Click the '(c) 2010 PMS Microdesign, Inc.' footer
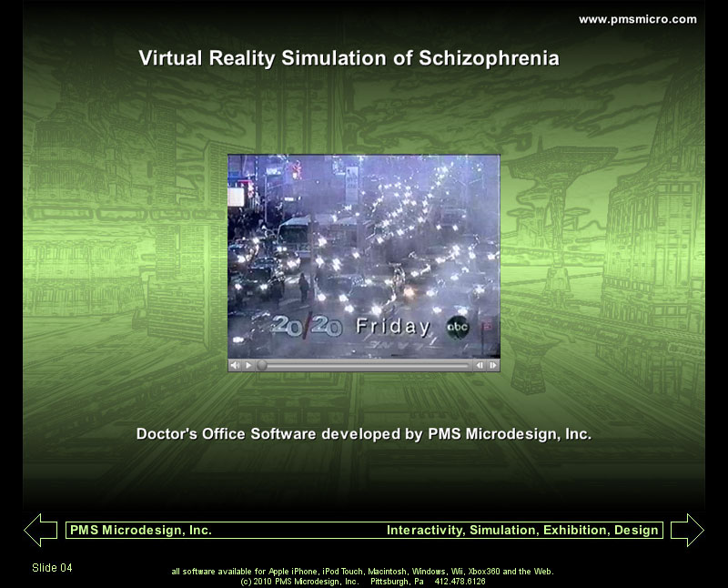Screen dimensions: 728x588 click(x=299, y=582)
